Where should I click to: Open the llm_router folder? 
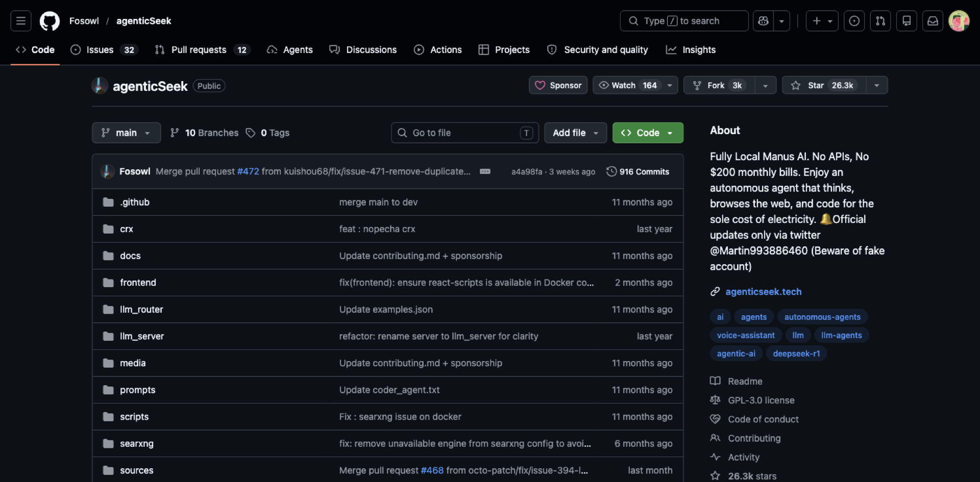pos(141,309)
